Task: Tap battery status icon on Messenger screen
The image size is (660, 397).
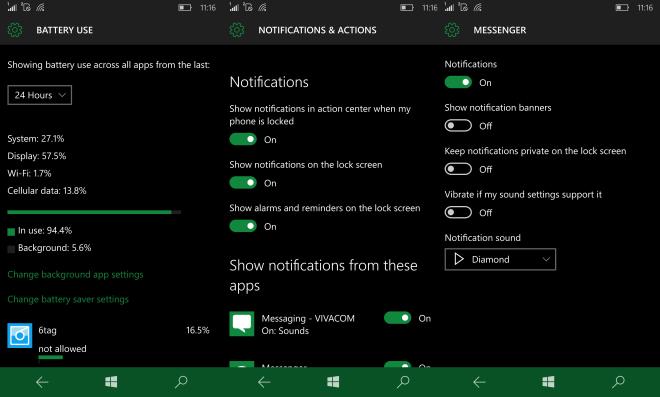Action: pos(622,8)
